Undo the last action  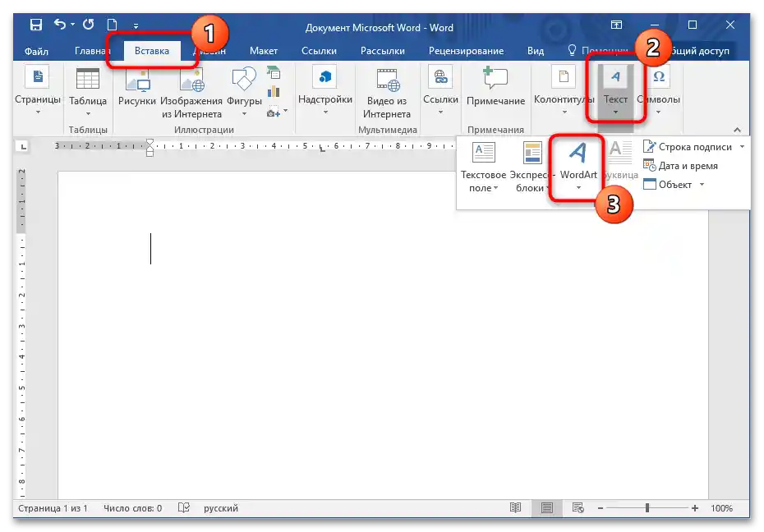[x=59, y=25]
